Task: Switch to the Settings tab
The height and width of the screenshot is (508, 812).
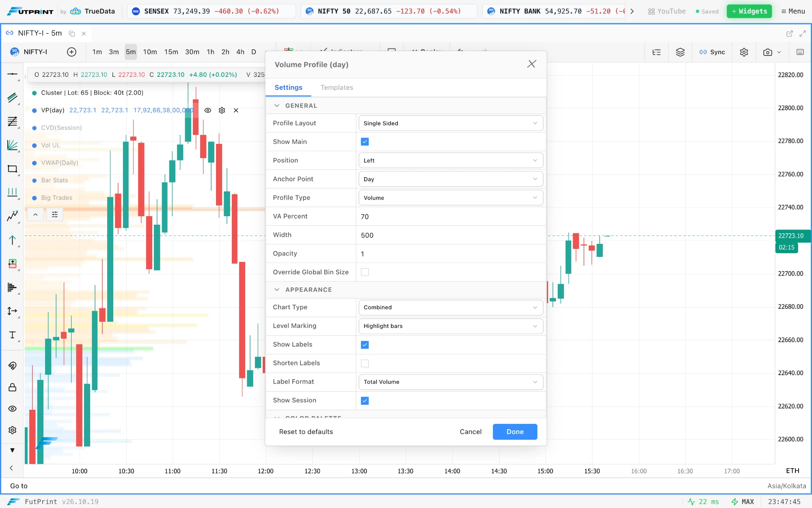Action: (x=288, y=87)
